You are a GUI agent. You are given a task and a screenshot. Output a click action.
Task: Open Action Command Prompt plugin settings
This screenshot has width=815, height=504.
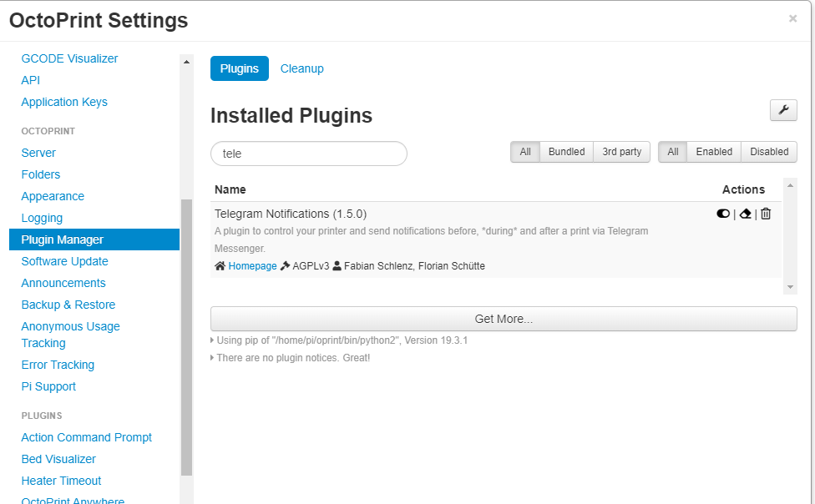tap(86, 437)
